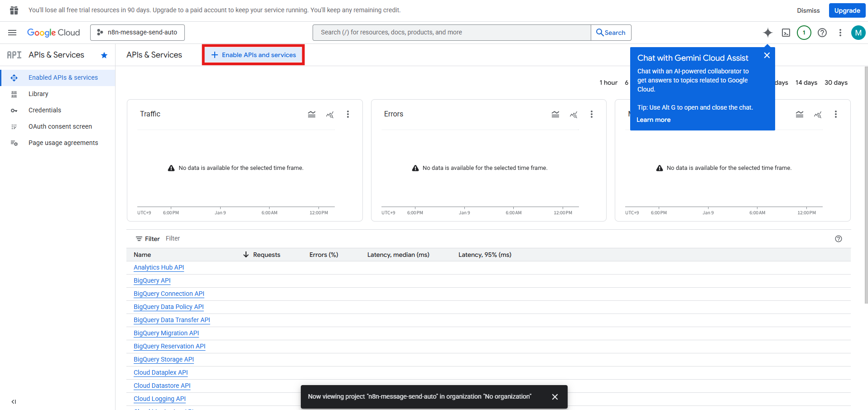Screen dimensions: 868x410
Task: Collapse the left navigation with the bottom arrow
Action: pyautogui.click(x=13, y=401)
